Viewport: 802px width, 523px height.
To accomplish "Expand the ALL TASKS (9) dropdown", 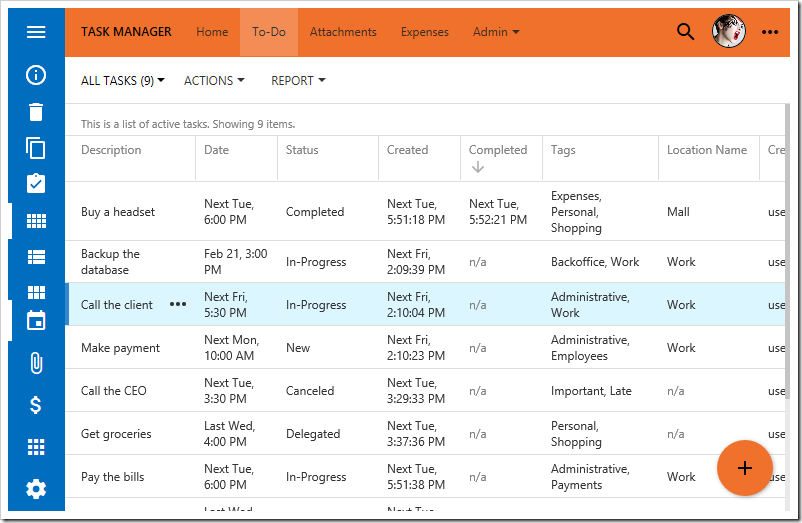I will 122,81.
